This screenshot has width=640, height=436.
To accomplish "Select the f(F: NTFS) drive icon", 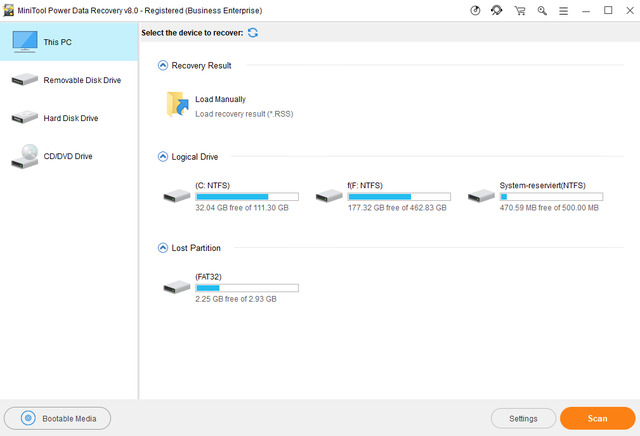I will (x=329, y=196).
